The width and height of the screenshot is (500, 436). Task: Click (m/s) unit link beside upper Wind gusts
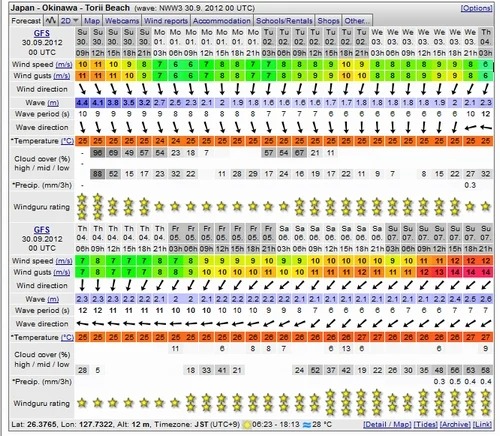point(62,76)
